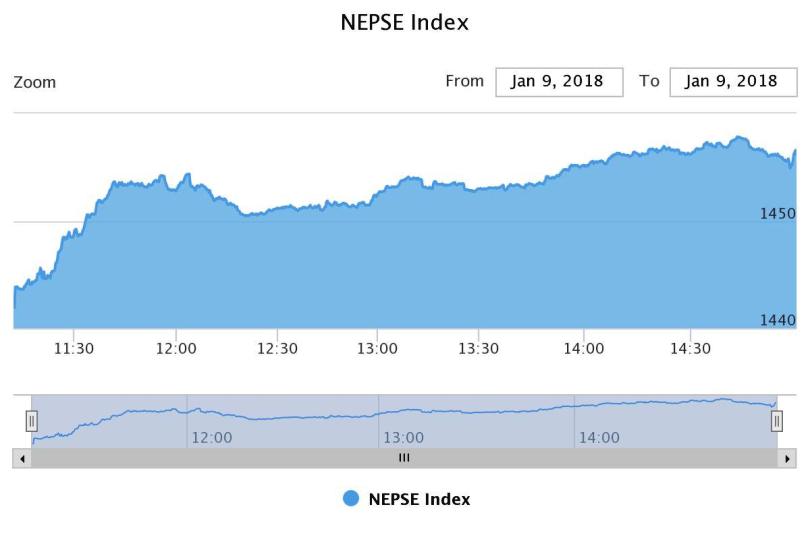Focus the From date input field

[559, 82]
